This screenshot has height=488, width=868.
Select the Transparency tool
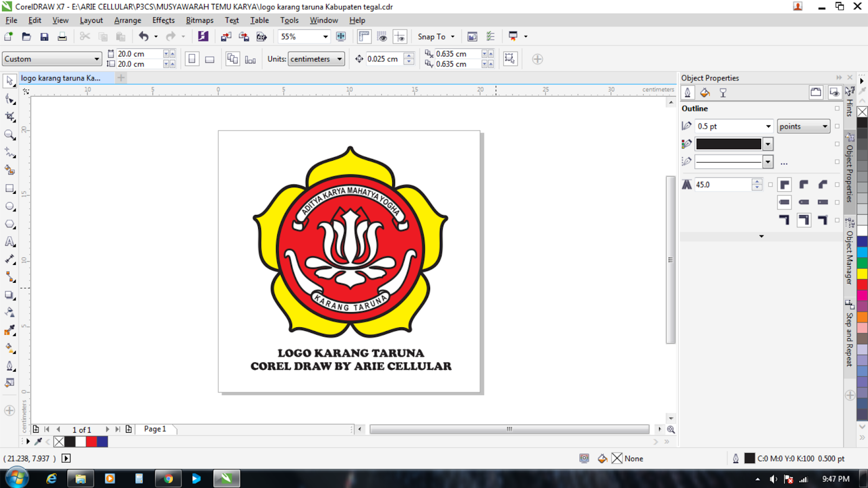pos(10,313)
